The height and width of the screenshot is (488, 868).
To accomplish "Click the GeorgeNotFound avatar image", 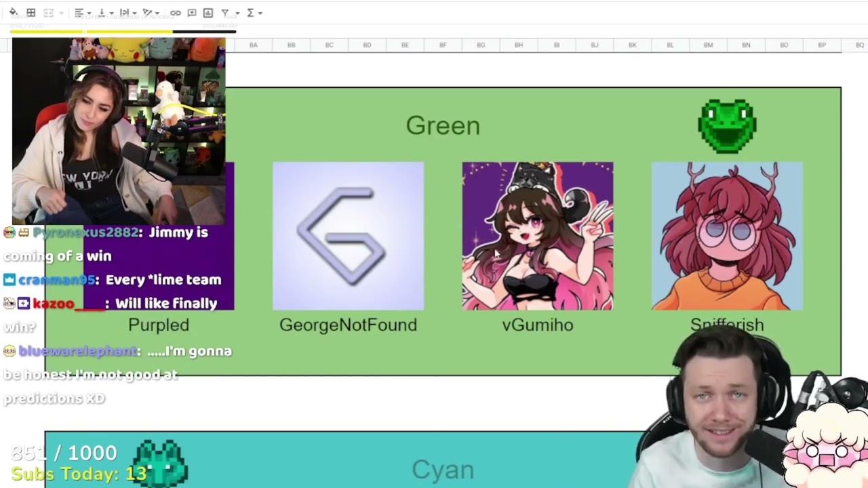I will click(x=348, y=236).
